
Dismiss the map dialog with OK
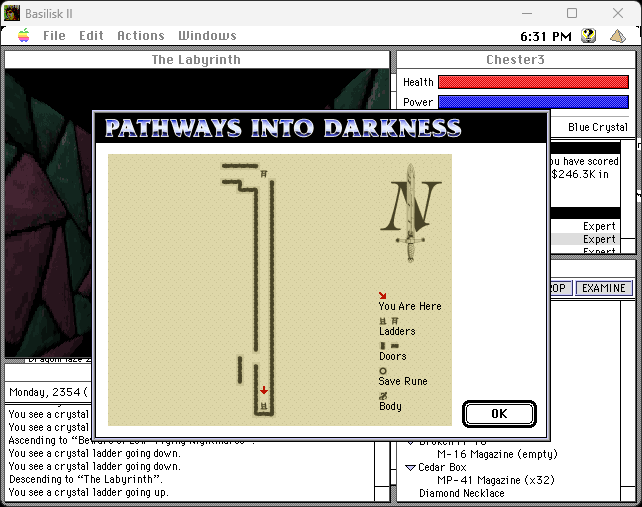coord(499,414)
